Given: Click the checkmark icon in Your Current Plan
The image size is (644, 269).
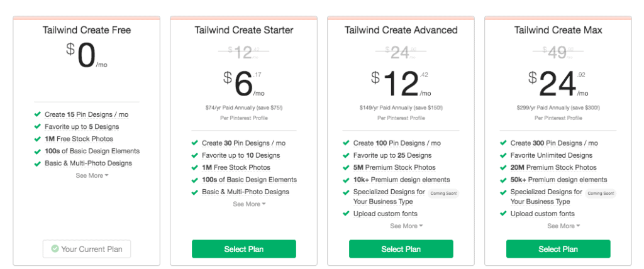Looking at the screenshot, I should point(55,248).
